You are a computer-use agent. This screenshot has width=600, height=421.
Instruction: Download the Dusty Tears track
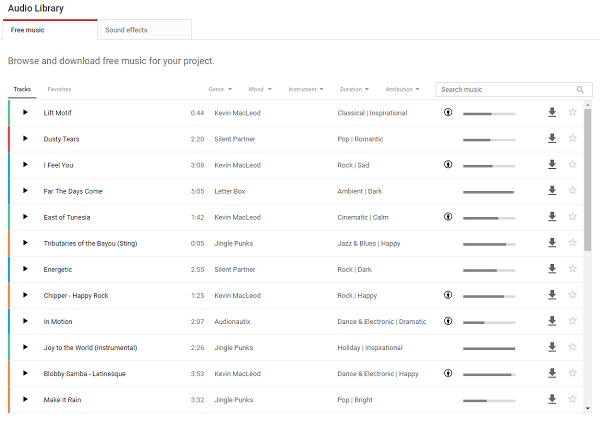coord(552,139)
